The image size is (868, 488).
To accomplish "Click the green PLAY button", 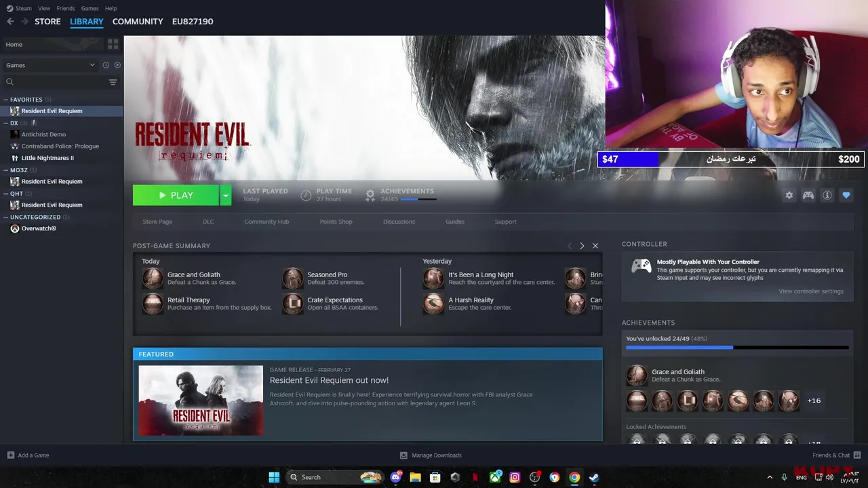I will click(176, 195).
